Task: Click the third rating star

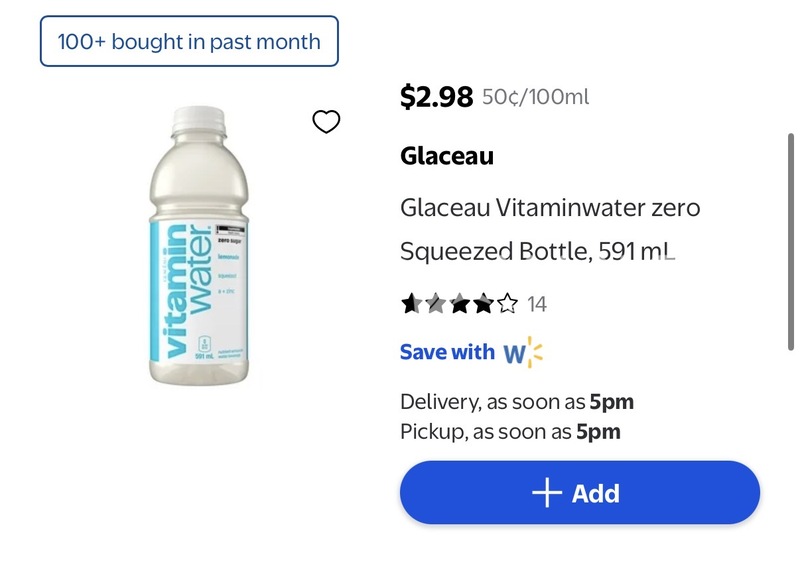Action: [x=460, y=304]
